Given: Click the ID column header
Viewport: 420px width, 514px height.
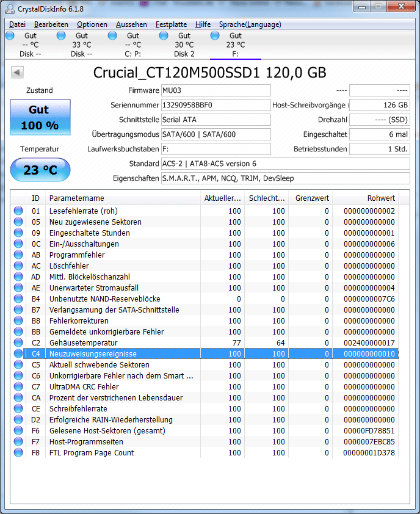Looking at the screenshot, I should 35,198.
